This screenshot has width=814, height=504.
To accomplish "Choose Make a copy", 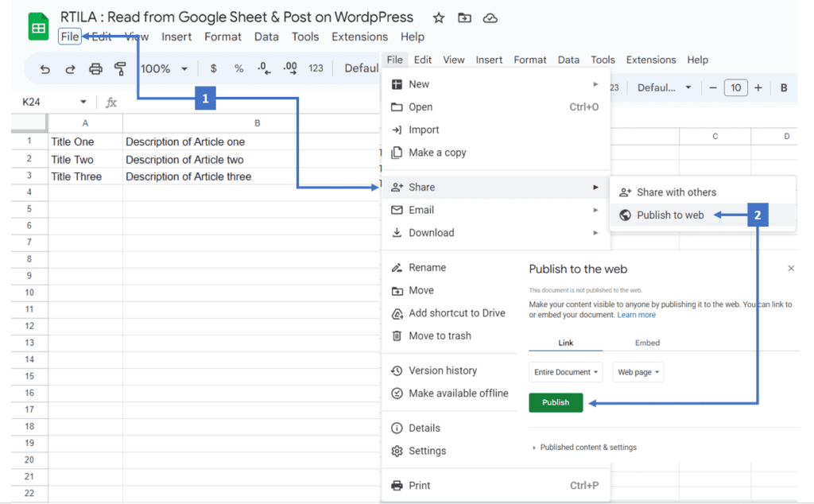I will pos(496,153).
